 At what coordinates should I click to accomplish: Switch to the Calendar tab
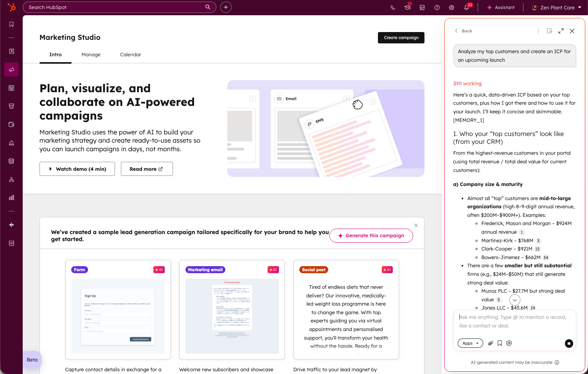130,55
